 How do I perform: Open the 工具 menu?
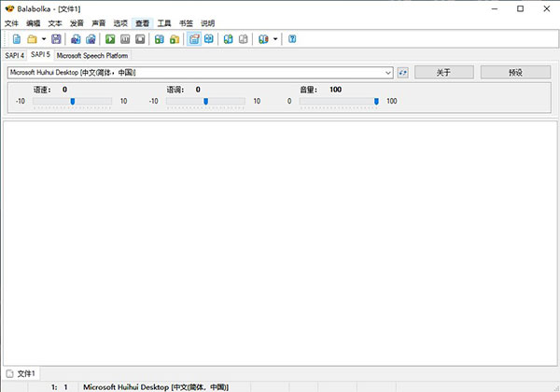coord(164,22)
